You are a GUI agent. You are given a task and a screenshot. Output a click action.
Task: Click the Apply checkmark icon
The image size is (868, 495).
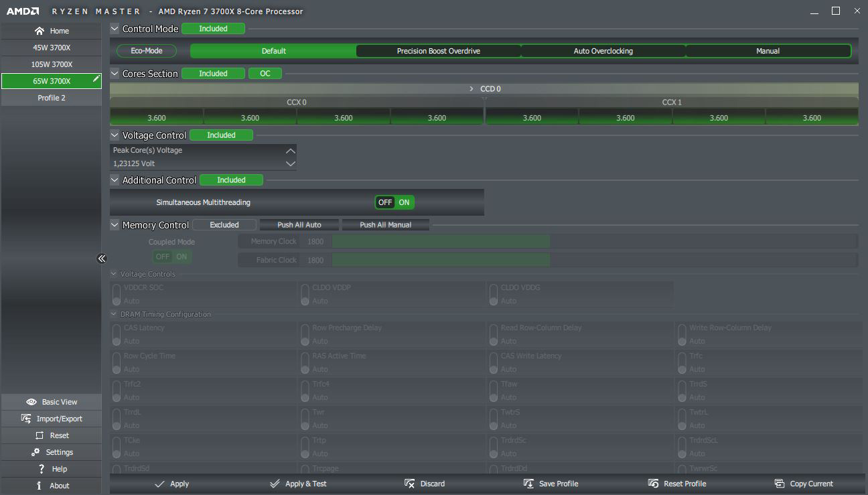point(159,484)
